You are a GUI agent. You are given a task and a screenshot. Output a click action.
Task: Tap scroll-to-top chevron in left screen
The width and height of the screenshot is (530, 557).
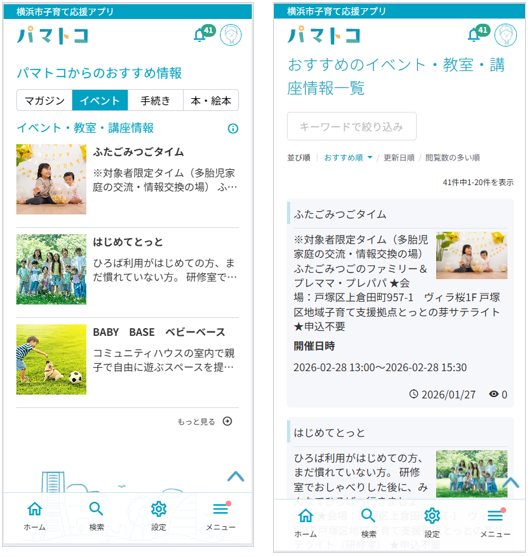(236, 476)
